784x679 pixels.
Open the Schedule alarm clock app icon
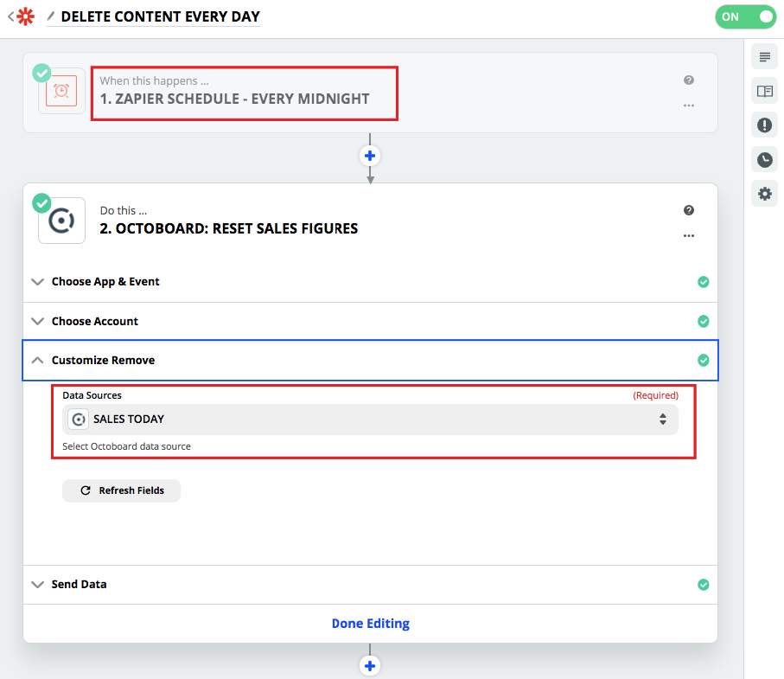click(61, 91)
